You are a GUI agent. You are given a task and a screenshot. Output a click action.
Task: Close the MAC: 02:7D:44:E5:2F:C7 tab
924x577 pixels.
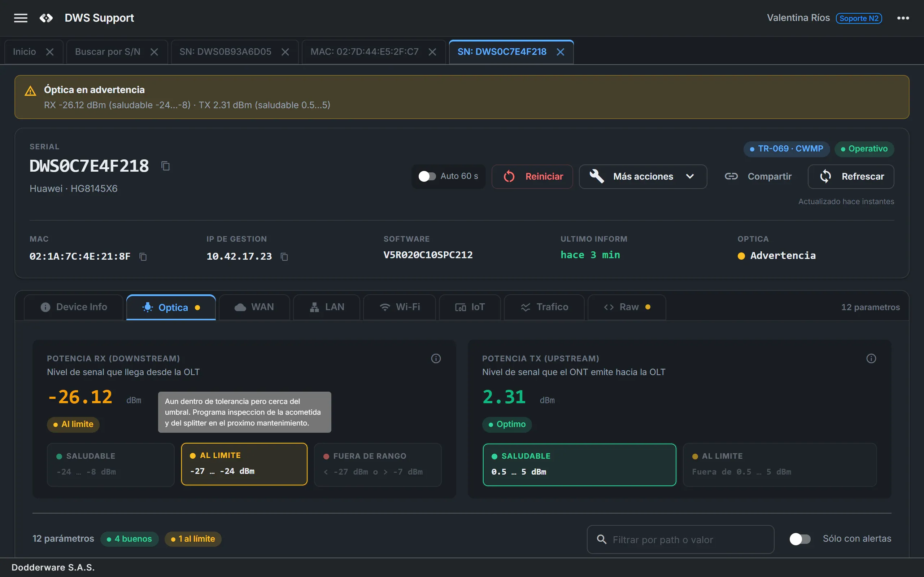[432, 52]
